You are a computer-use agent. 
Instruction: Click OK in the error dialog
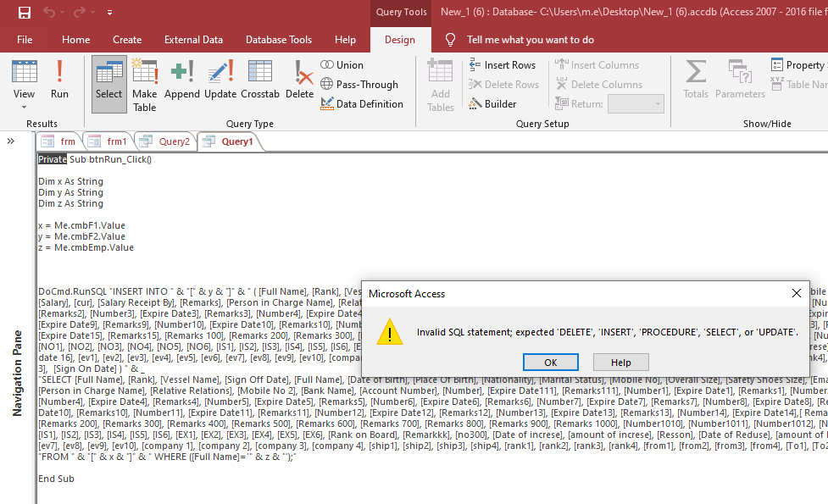click(x=550, y=362)
